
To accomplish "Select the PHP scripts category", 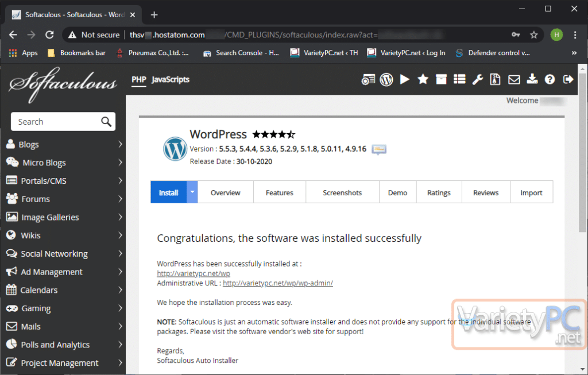I will tap(139, 79).
